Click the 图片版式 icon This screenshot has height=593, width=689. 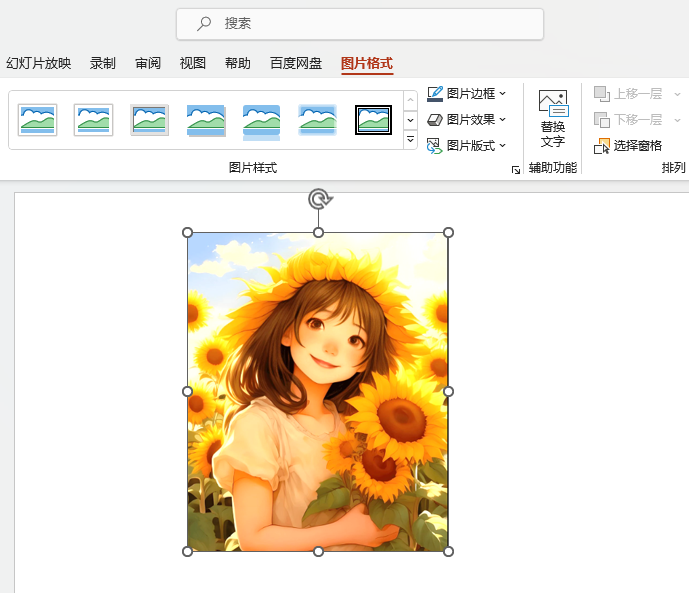tap(435, 146)
